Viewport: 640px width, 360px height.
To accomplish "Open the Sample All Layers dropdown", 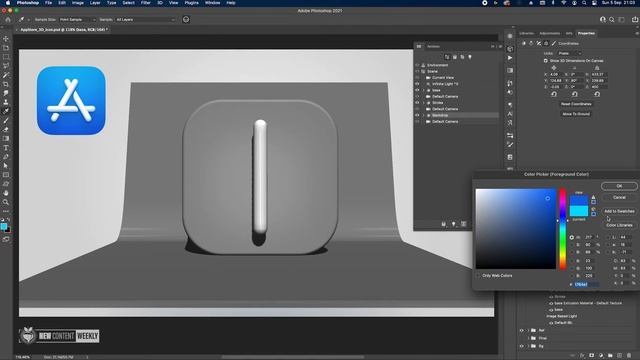I will pyautogui.click(x=145, y=20).
